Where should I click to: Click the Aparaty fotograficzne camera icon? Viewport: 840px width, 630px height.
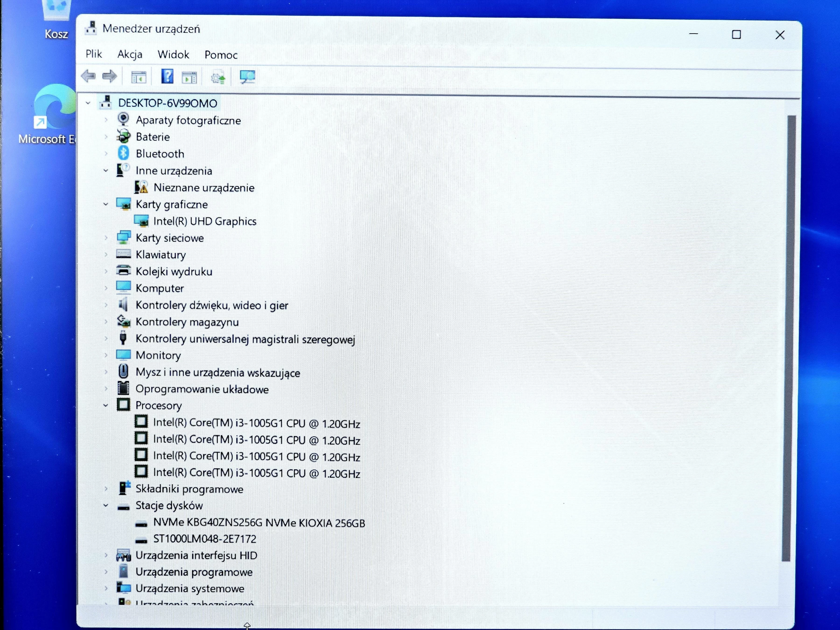123,120
